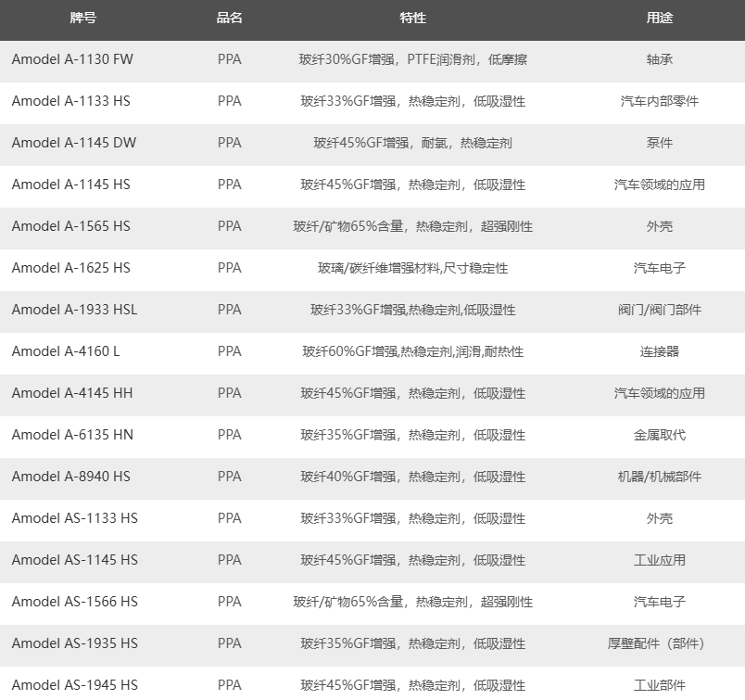Click the Amodel AS-1935 HS entry

click(74, 643)
